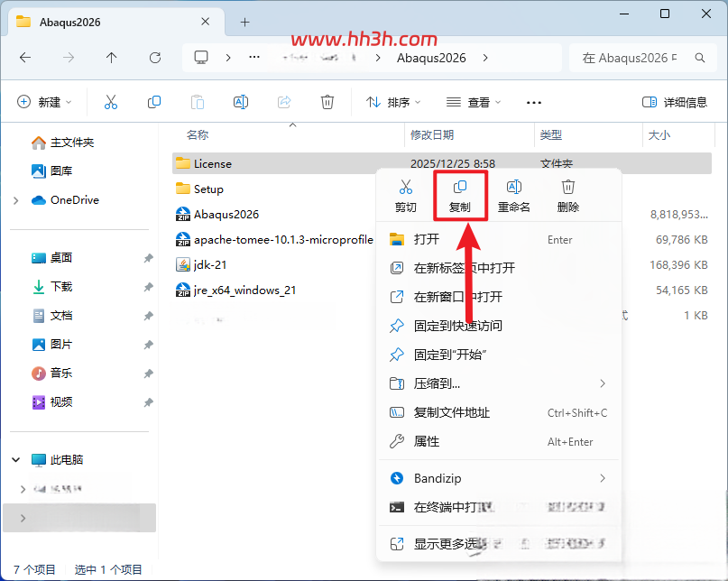Choose Open in new window (在新窗口中打开)
This screenshot has width=728, height=581.
[499, 297]
